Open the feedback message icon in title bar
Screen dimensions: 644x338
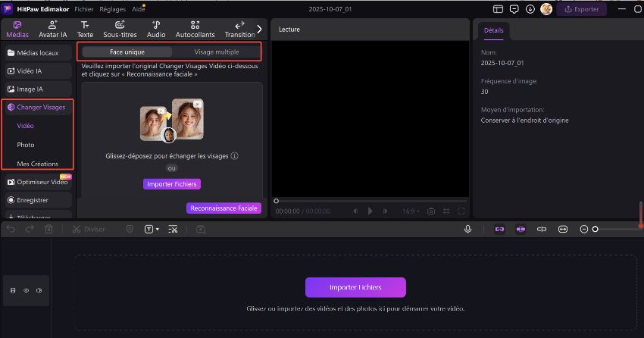(514, 10)
